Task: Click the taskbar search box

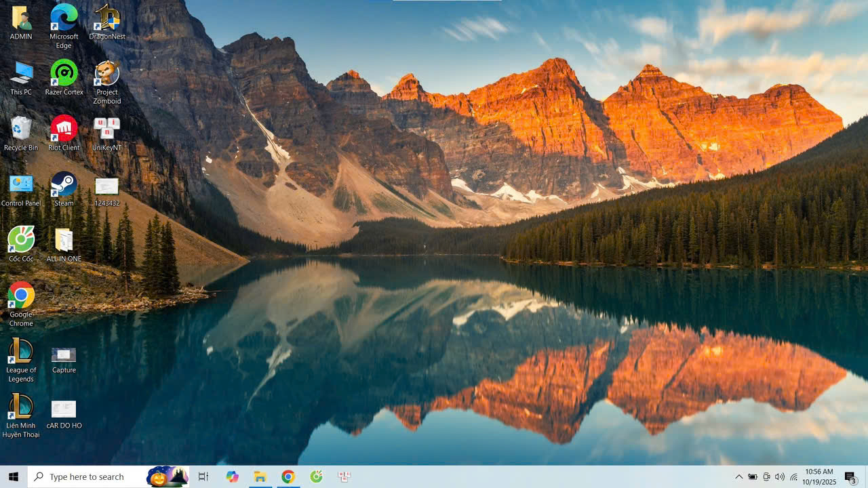Action: click(x=88, y=477)
